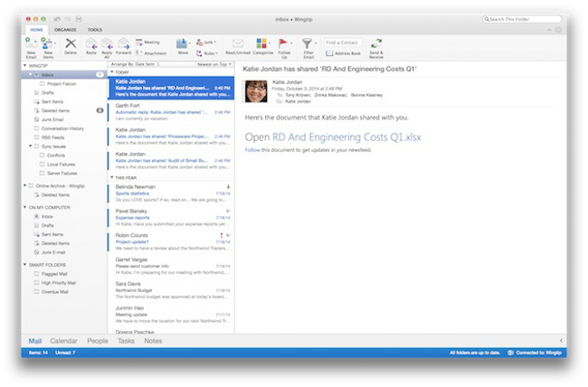
Task: Click the chevron at the navigation bar's right end
Action: (x=561, y=341)
